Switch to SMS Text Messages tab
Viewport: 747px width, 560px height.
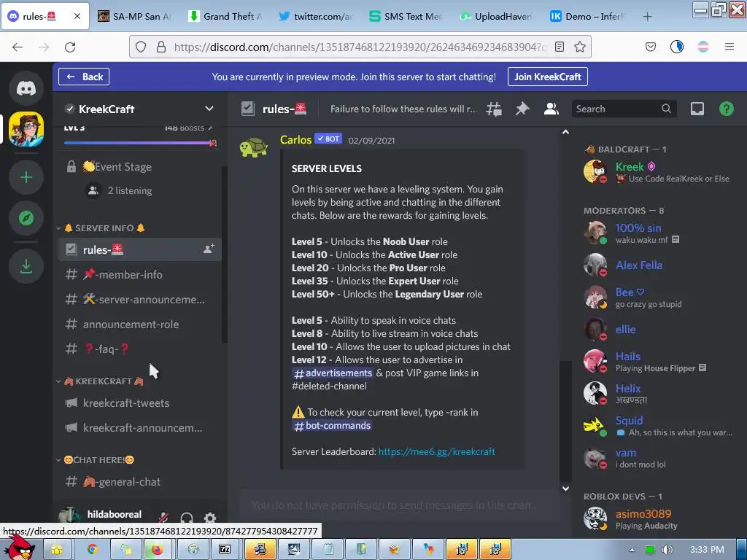[406, 16]
